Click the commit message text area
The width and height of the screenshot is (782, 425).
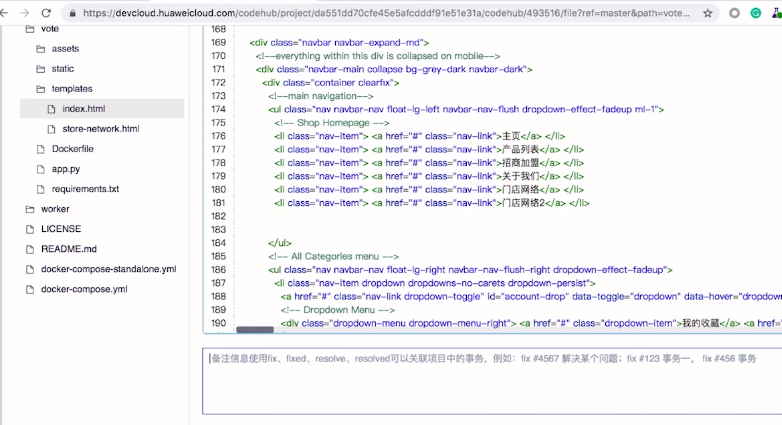tap(492, 381)
